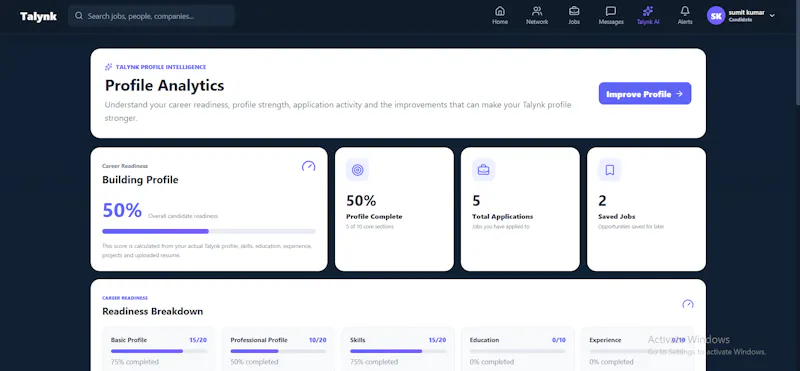Click the 0/10 Education score
Viewport: 800px width, 371px height.
pyautogui.click(x=559, y=340)
